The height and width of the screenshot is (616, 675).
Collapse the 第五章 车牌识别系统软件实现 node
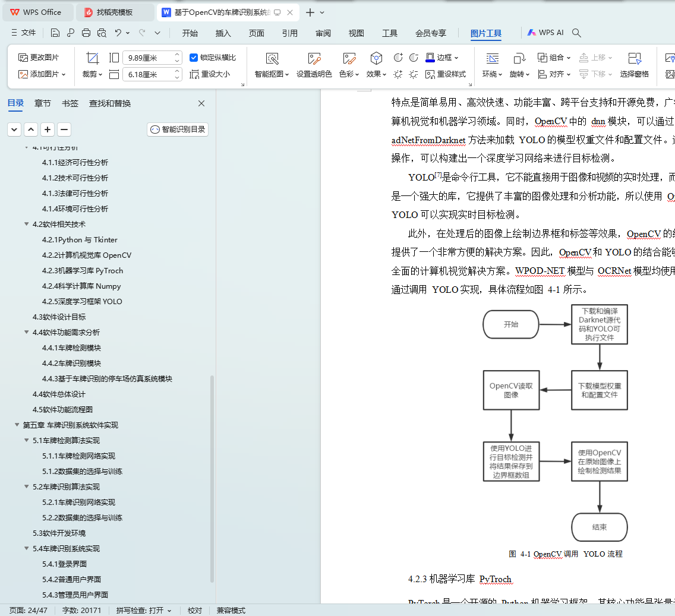(x=17, y=425)
